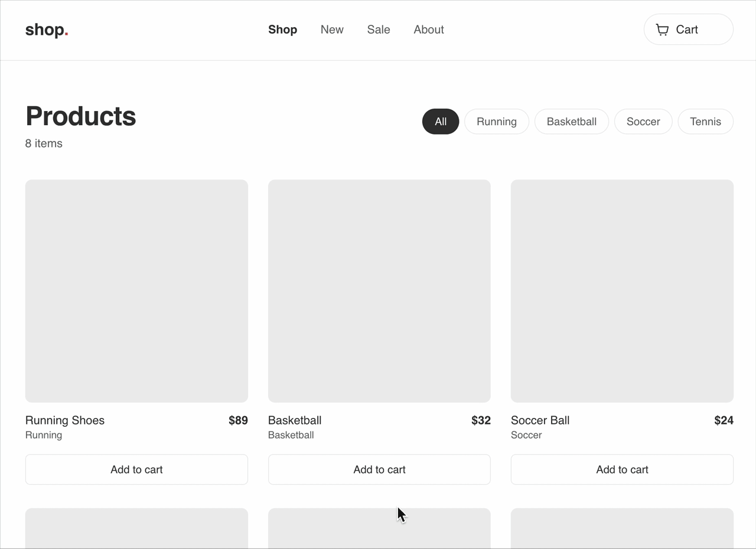Click the $24 price

[724, 420]
